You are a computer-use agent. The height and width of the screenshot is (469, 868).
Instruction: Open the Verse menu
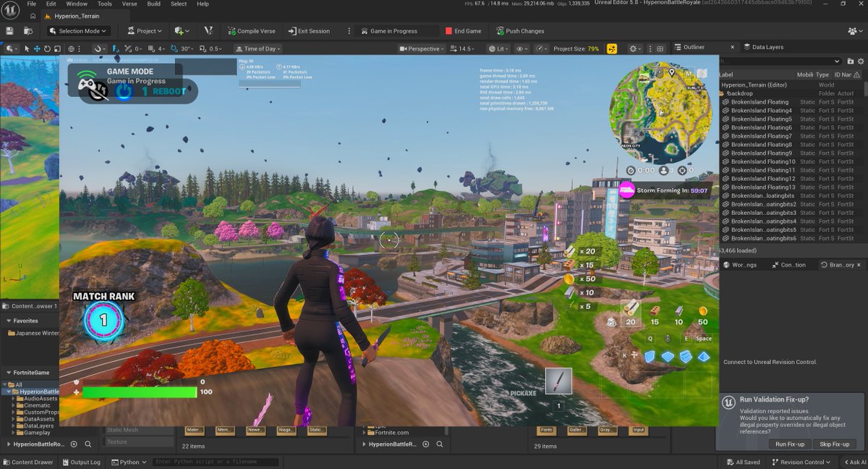click(x=129, y=4)
